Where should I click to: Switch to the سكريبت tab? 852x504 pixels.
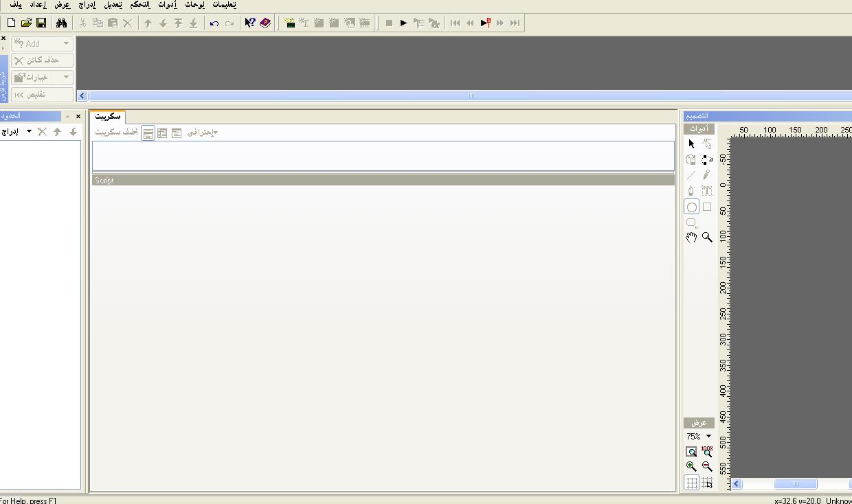107,117
